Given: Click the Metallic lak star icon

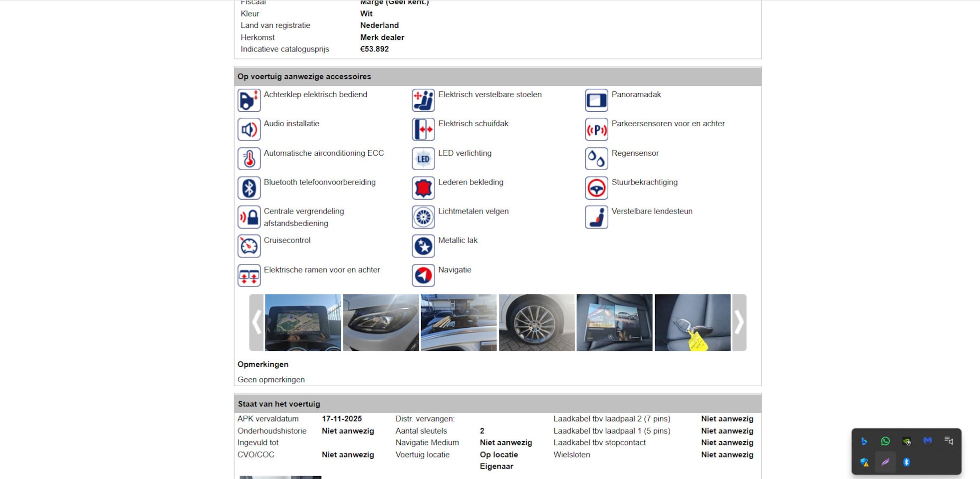Looking at the screenshot, I should point(423,246).
